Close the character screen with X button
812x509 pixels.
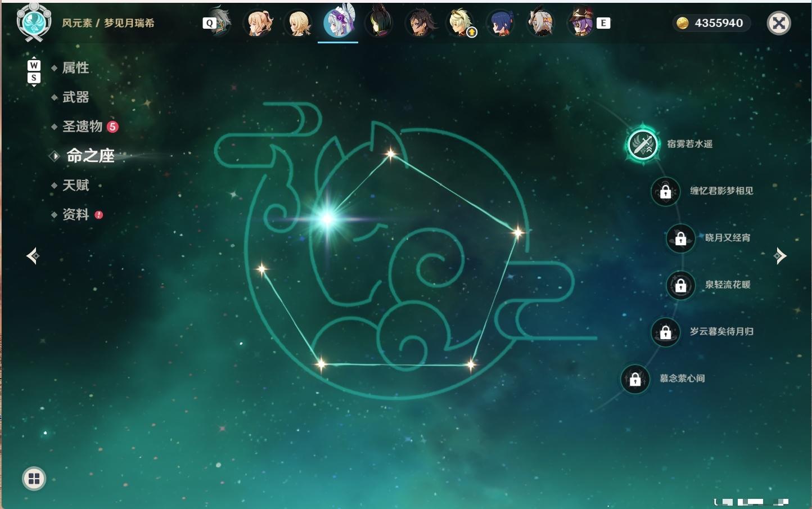[779, 23]
